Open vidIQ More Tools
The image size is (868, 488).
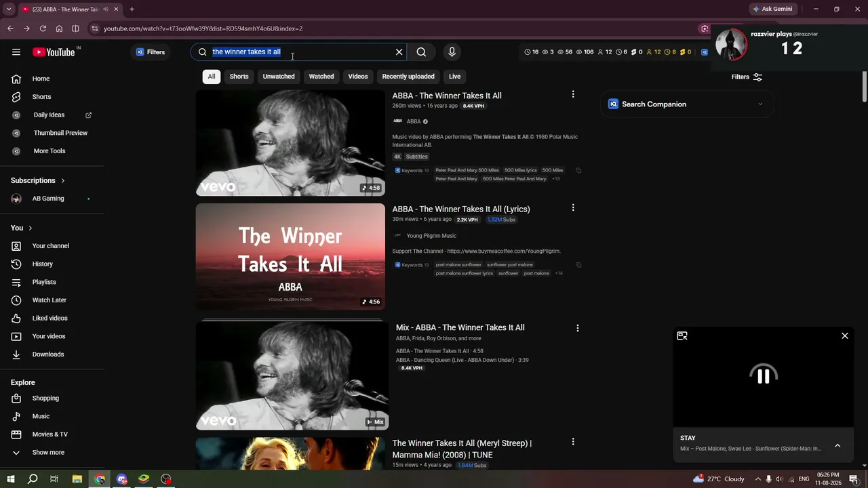coord(53,151)
